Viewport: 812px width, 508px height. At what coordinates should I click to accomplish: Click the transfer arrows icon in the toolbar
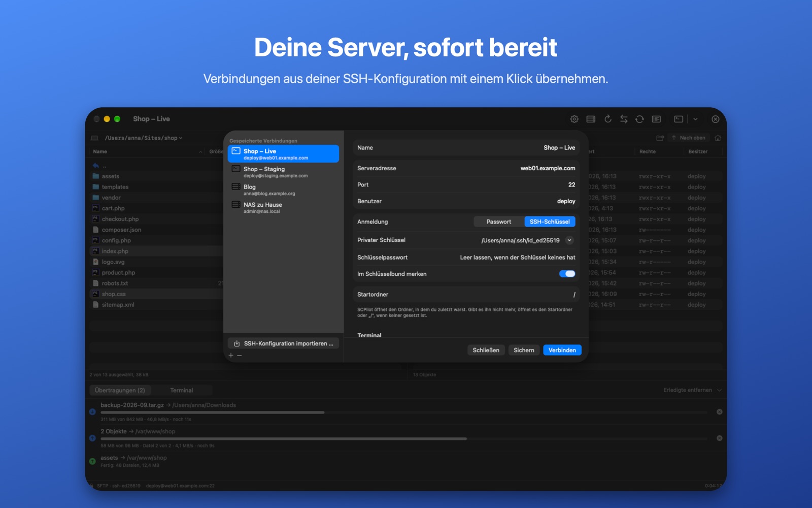click(624, 119)
